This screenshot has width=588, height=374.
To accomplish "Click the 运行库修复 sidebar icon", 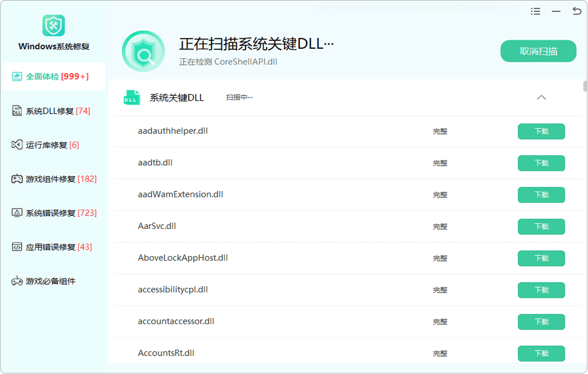I will (17, 145).
